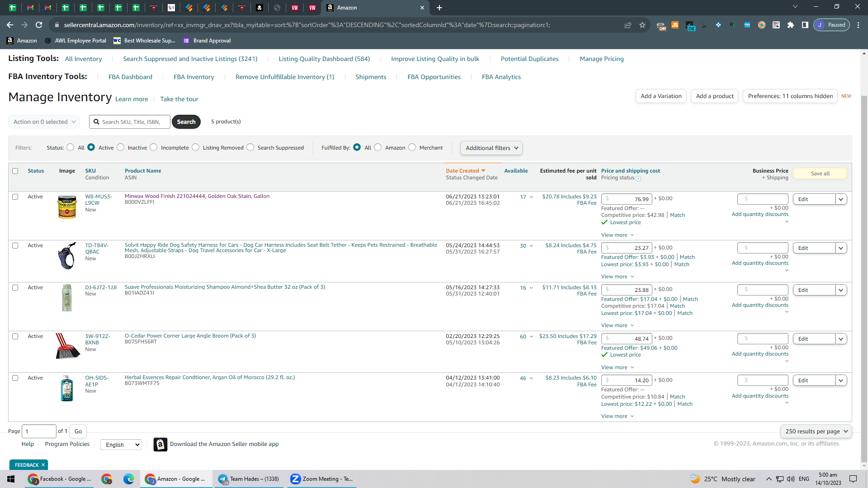Expand View more for Herbal Essences listing
The height and width of the screenshot is (488, 868).
pyautogui.click(x=618, y=417)
